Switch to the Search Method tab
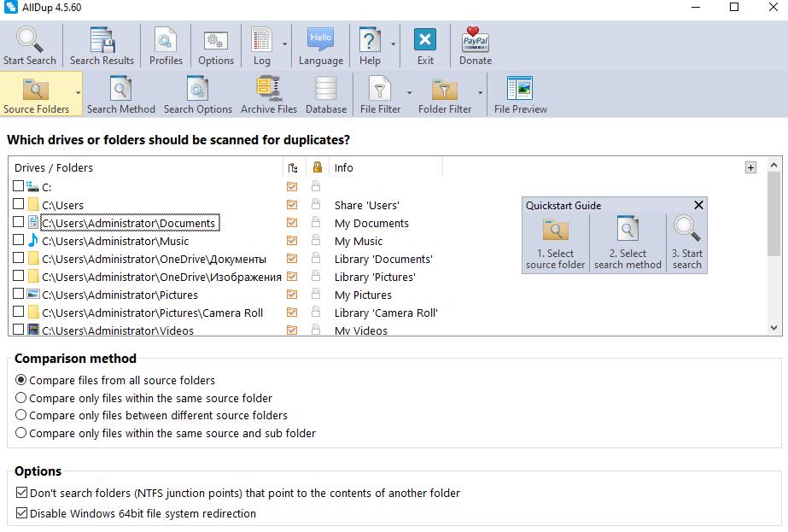Image resolution: width=788 pixels, height=532 pixels. point(120,94)
